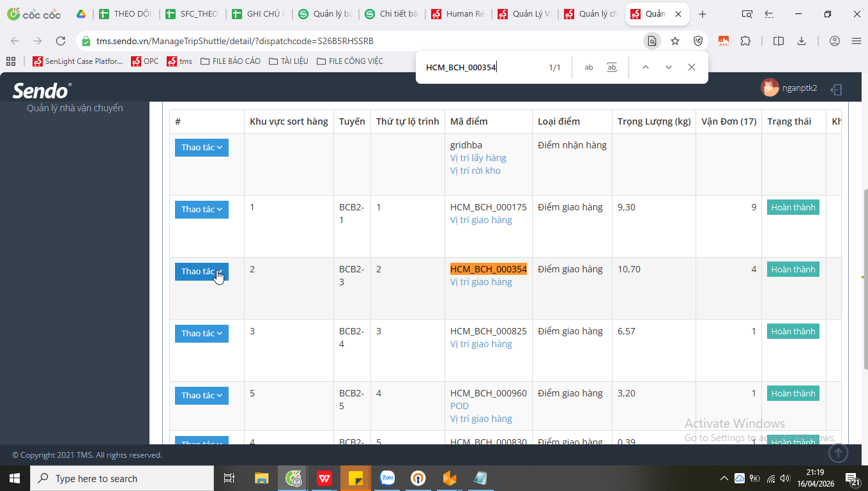Screen dimensions: 868x491
Task: Open the browser downloads icon
Action: click(802, 41)
